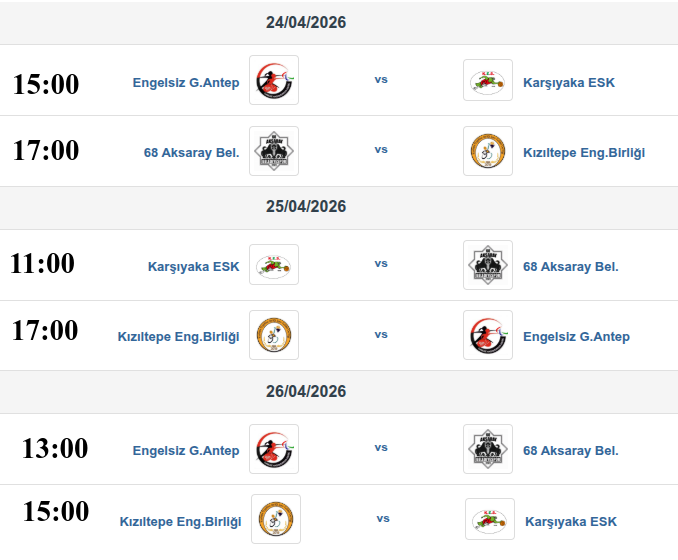Open Kızıltepe Eng.Birliği team link on 24/04
This screenshot has height=560, width=678.
pos(584,153)
